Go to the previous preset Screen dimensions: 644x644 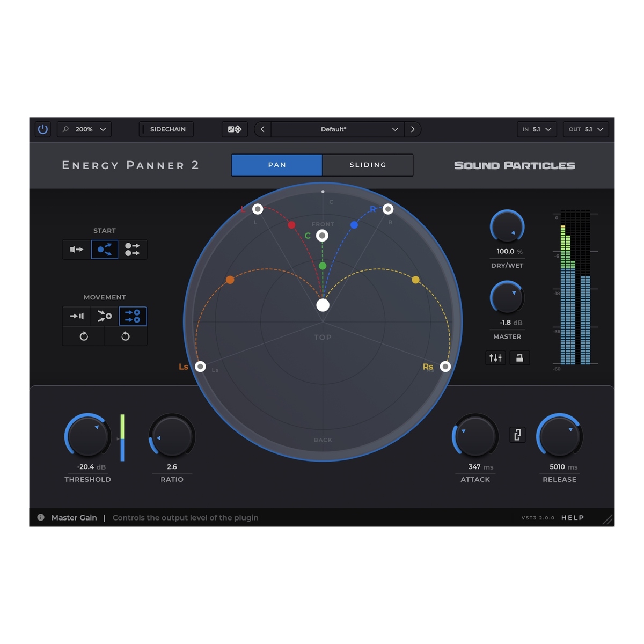(x=262, y=129)
